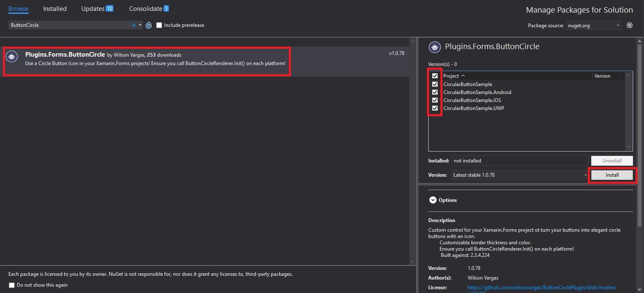Screen dimensions: 644x293
Task: Uncheck CircularButtonSample.Android project
Action: coord(435,92)
